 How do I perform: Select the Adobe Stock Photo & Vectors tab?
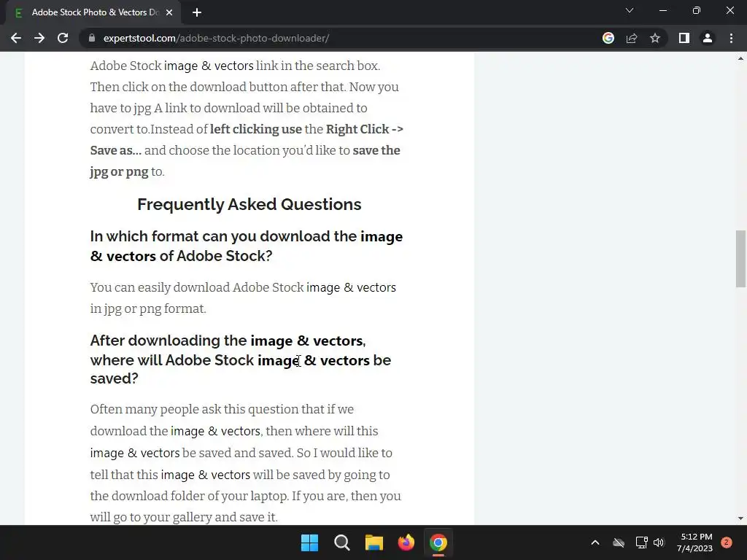click(x=93, y=12)
